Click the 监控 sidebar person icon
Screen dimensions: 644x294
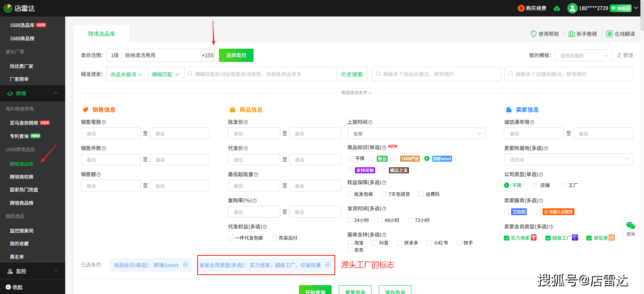click(10, 271)
